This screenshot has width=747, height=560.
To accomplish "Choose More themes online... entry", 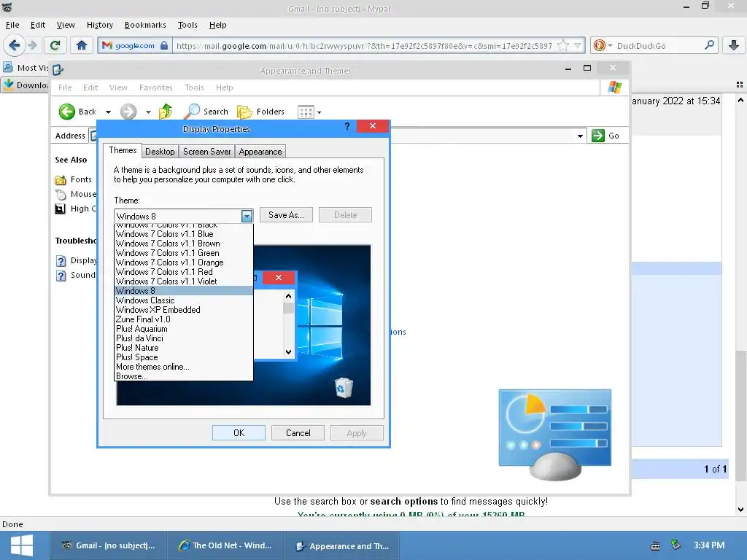I will (183, 367).
